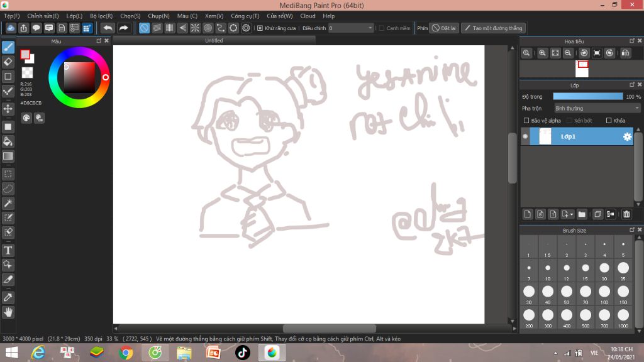644x362 pixels.
Task: Open add special layer dropdown arrow
Action: click(571, 214)
